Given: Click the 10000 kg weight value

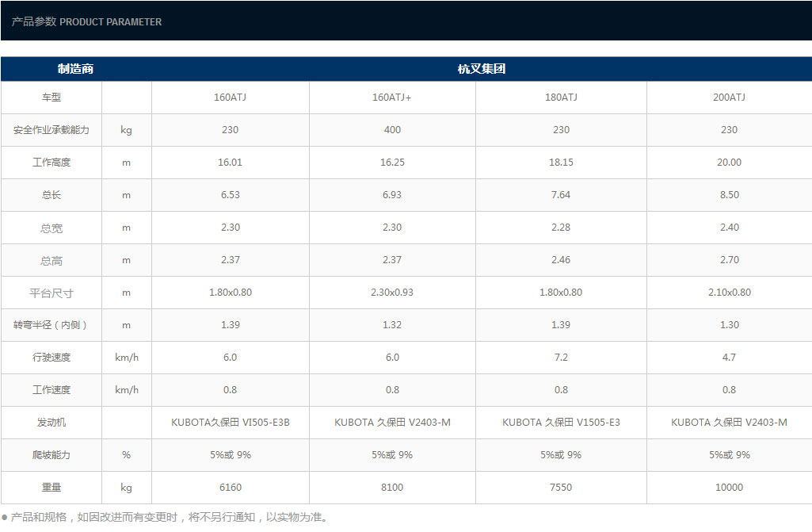Looking at the screenshot, I should [729, 488].
